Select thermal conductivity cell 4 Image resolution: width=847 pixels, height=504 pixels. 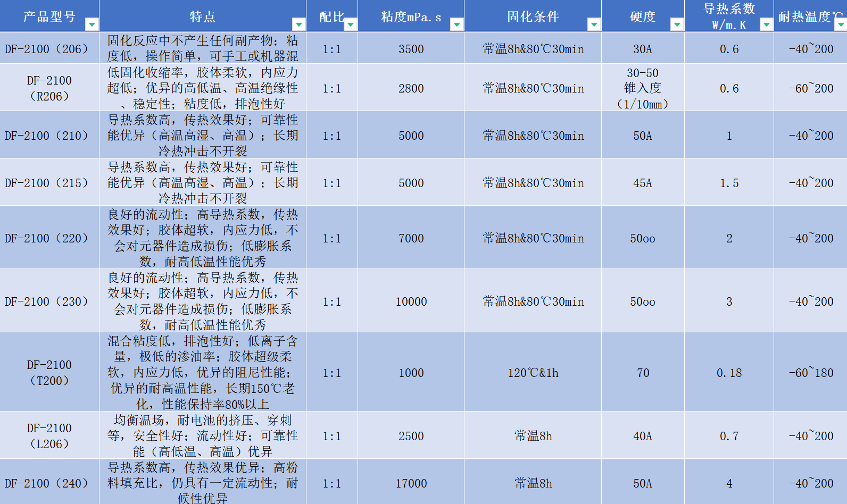[x=729, y=482]
